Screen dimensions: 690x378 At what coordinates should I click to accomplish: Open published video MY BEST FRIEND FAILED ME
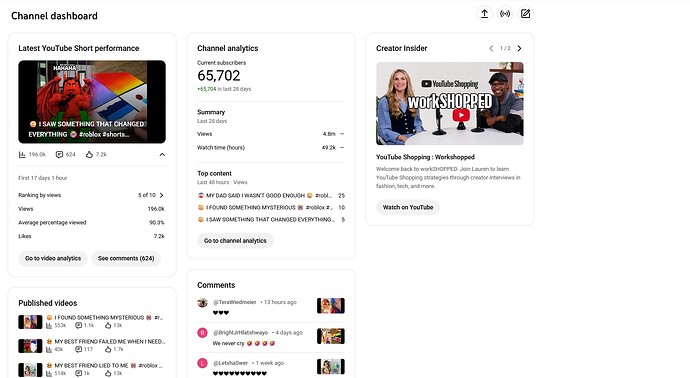pyautogui.click(x=106, y=341)
